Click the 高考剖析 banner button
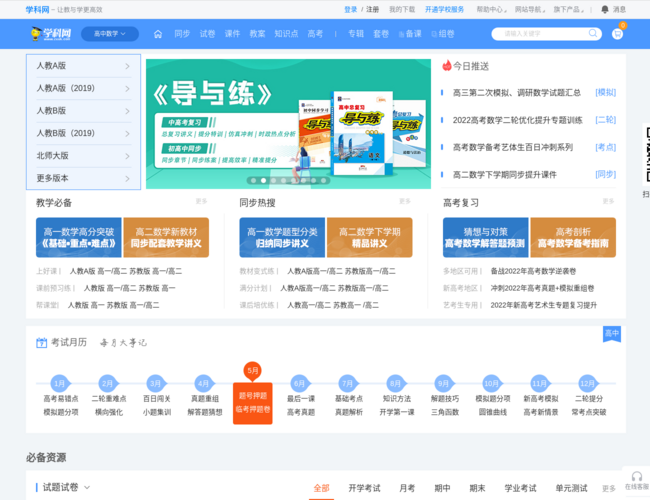The image size is (650, 500). (x=573, y=238)
